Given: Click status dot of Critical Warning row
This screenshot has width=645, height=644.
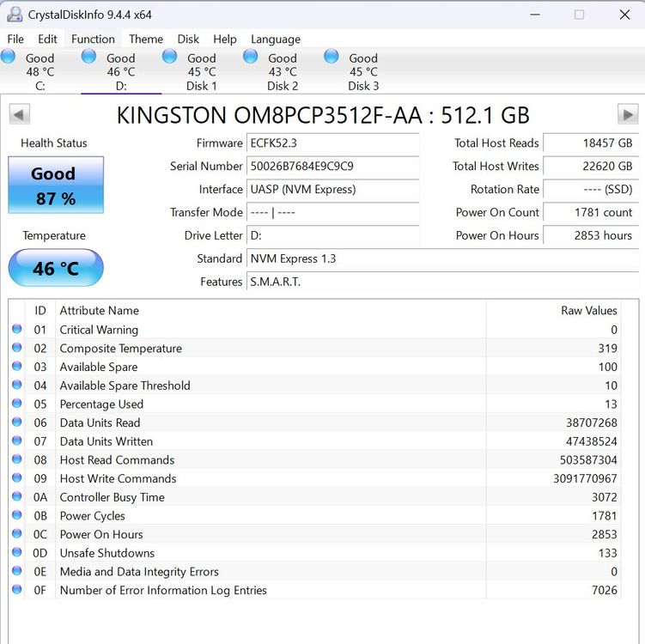Looking at the screenshot, I should coord(17,329).
